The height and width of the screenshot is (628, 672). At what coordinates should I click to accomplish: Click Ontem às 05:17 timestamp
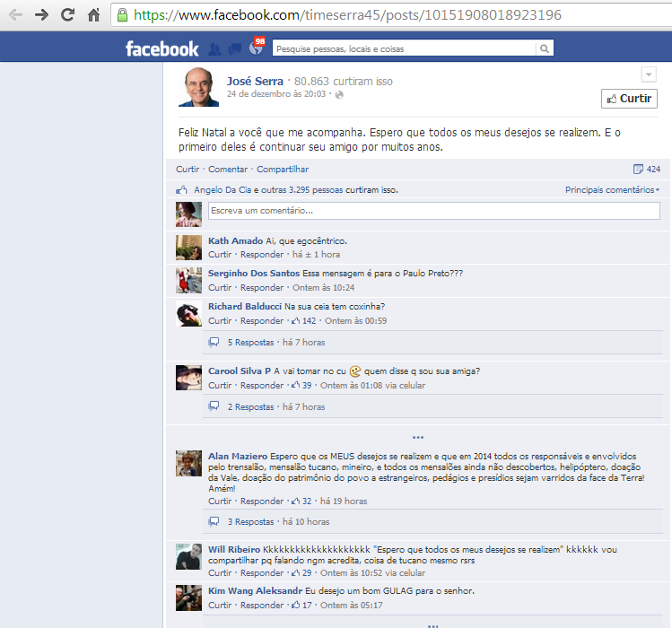pos(352,606)
